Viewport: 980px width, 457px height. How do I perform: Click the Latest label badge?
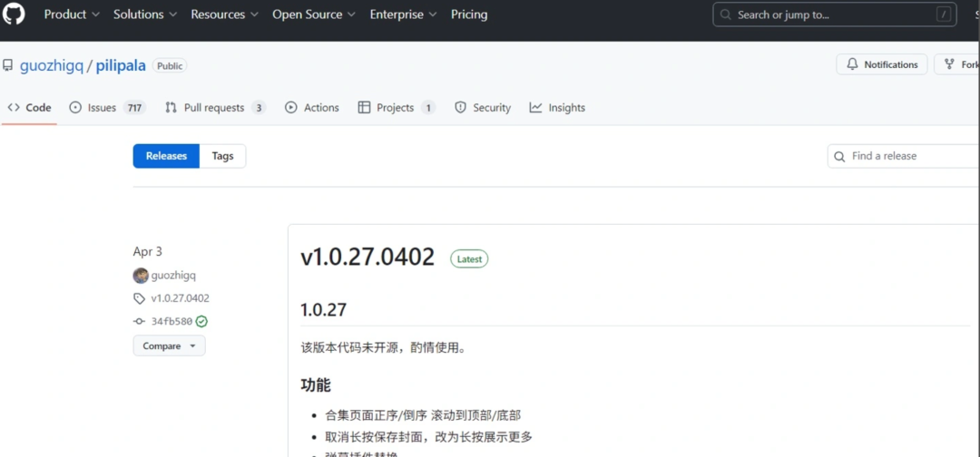[x=469, y=258]
